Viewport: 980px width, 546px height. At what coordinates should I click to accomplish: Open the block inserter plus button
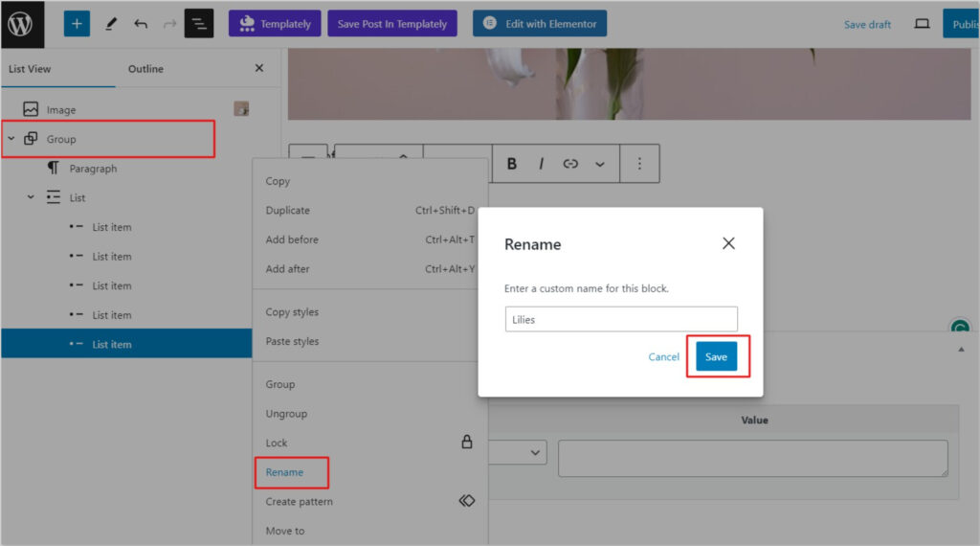77,24
